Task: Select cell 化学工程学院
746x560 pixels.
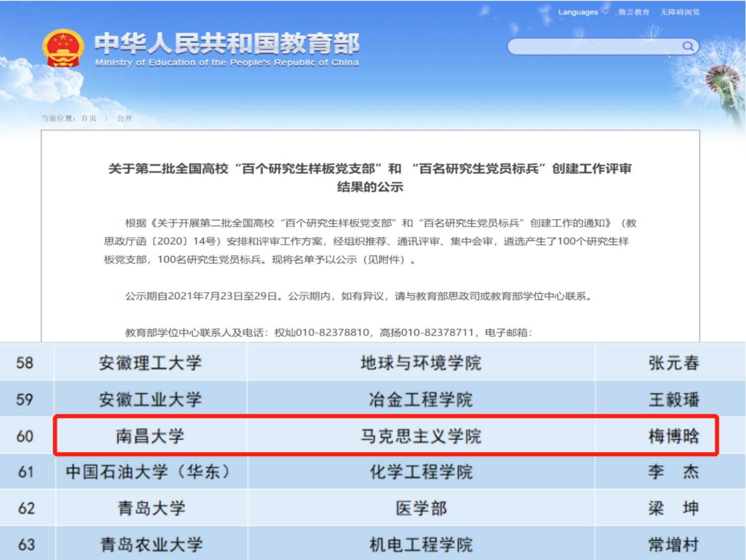Action: click(421, 471)
